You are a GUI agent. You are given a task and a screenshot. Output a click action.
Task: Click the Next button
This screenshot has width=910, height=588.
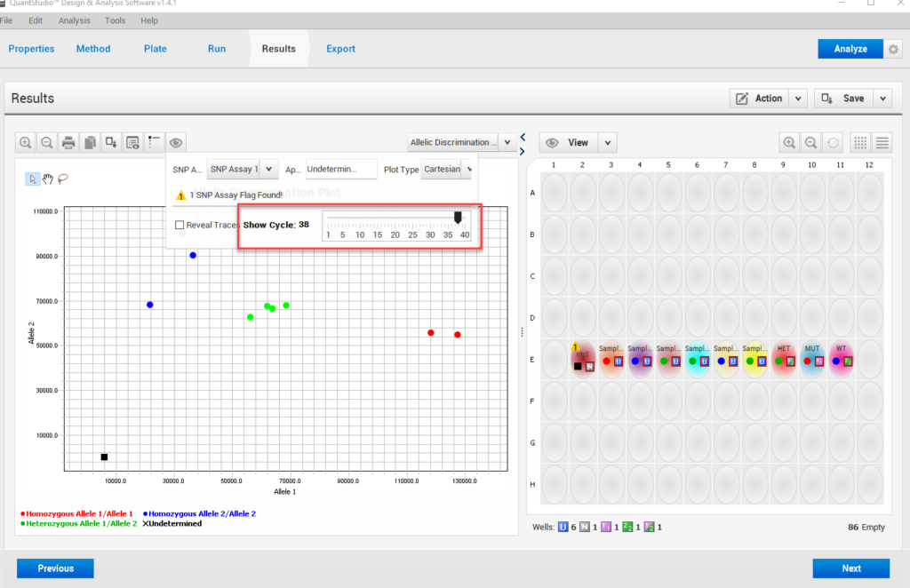850,568
